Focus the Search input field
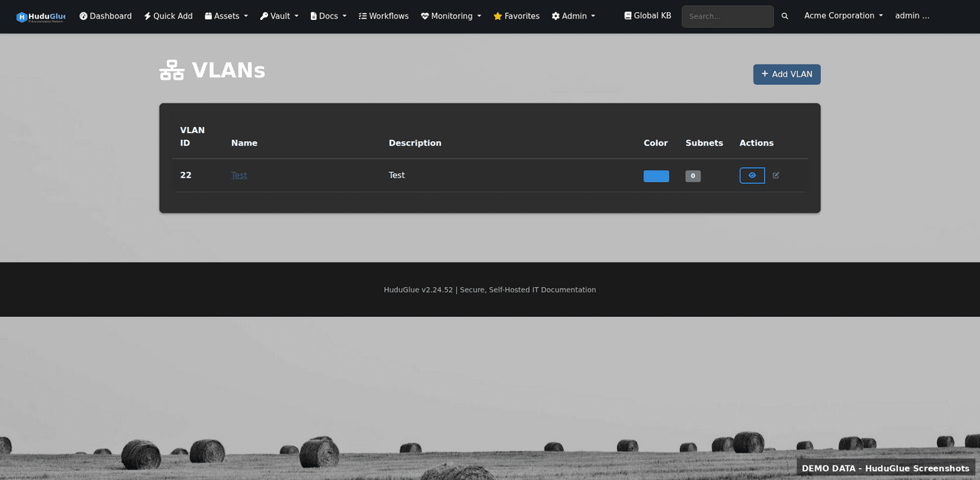The image size is (980, 480). 727,16
